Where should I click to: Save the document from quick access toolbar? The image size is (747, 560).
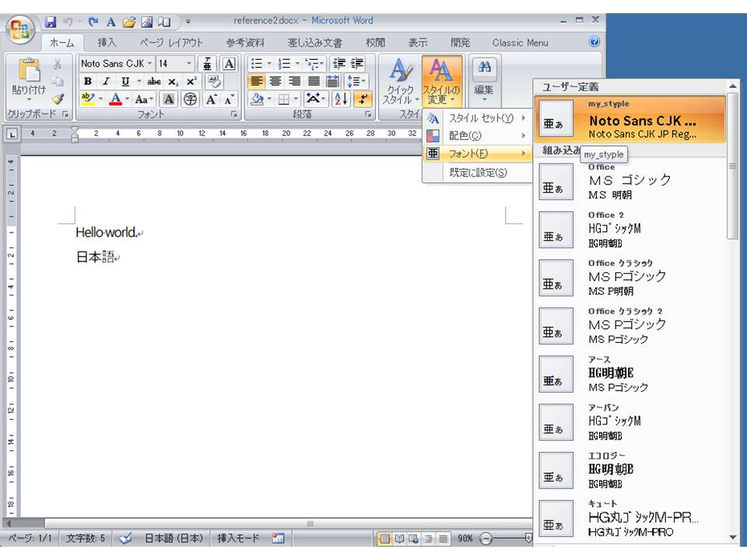(x=51, y=22)
